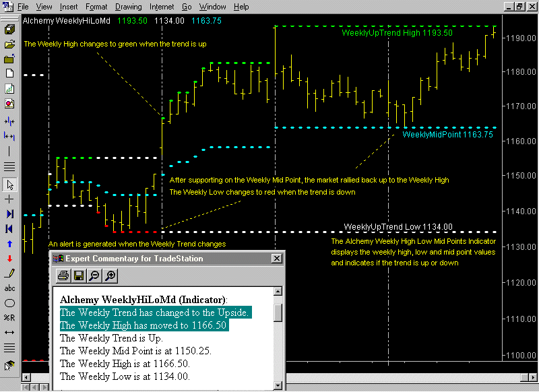539x392 pixels.
Task: Click the 1190.00 price axis label
Action: [x=521, y=38]
